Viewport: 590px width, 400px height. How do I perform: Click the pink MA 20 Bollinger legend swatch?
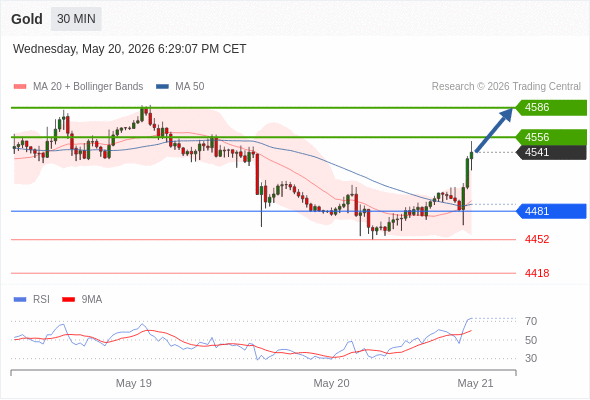(x=20, y=87)
